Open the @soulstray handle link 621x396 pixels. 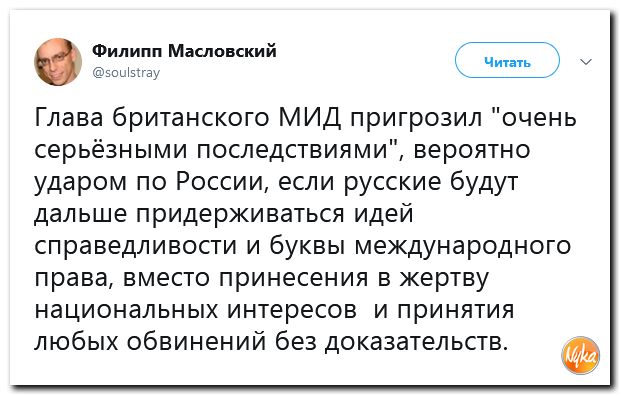126,72
